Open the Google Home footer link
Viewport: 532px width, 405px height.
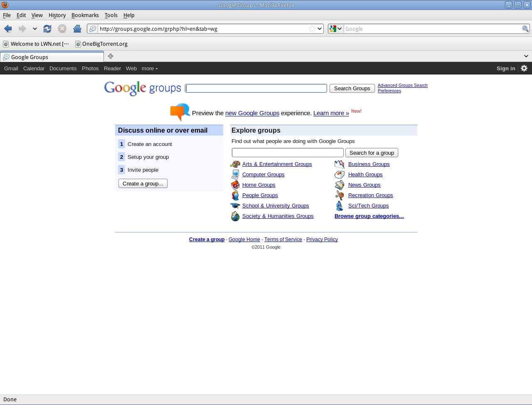point(244,240)
